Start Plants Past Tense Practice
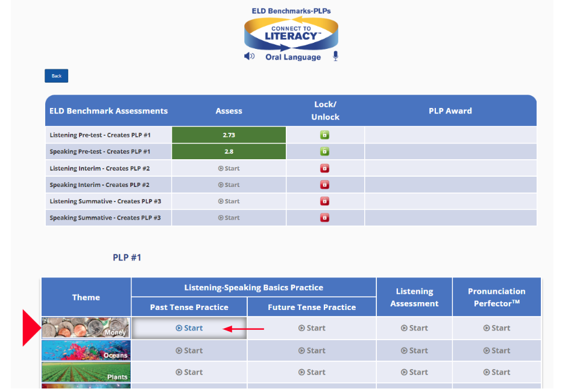Screen dimensions: 565x392 click(189, 372)
